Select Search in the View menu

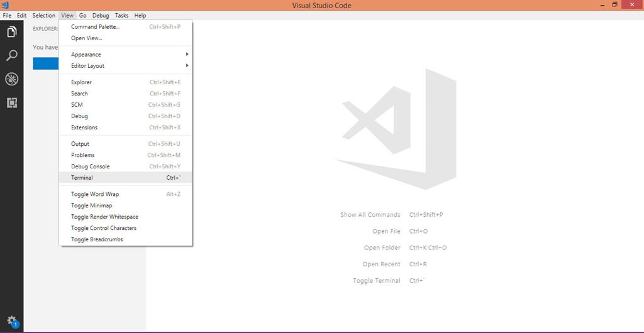click(x=126, y=94)
